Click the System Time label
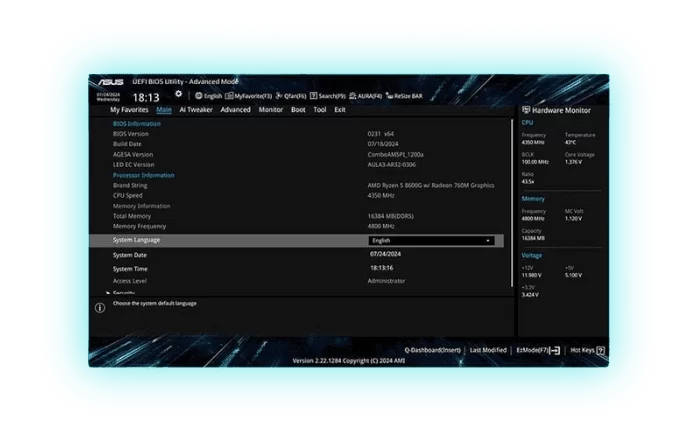The width and height of the screenshot is (692, 437). [x=130, y=269]
